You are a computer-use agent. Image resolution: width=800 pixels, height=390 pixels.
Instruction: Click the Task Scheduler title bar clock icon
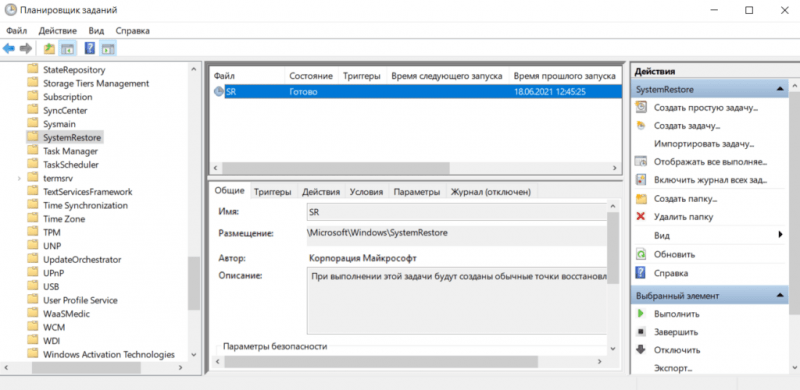(10, 10)
